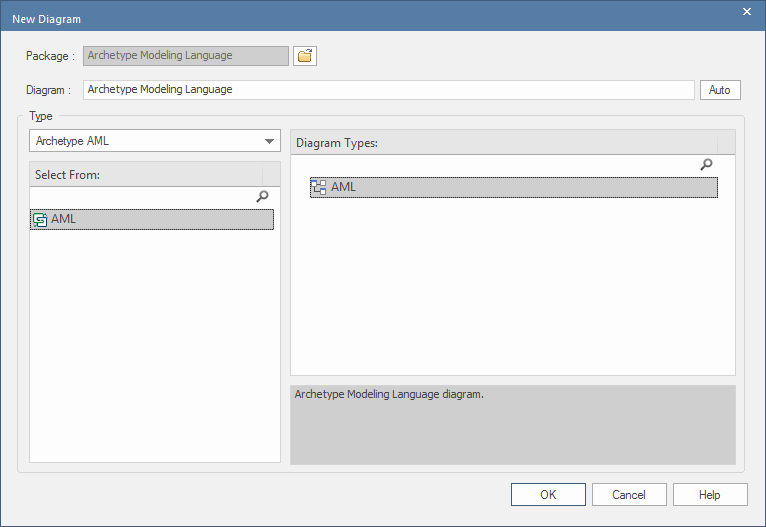Close the New Diagram dialog with X
This screenshot has height=527, width=766.
(x=746, y=12)
